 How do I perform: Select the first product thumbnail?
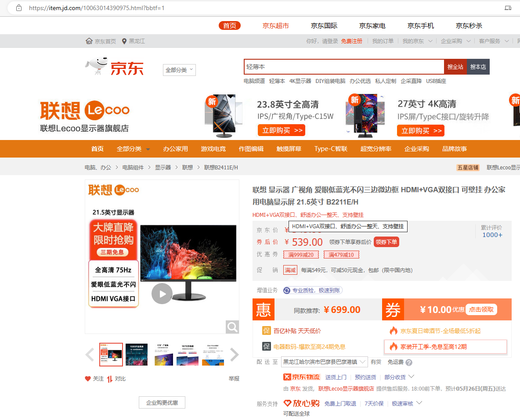[x=111, y=354]
